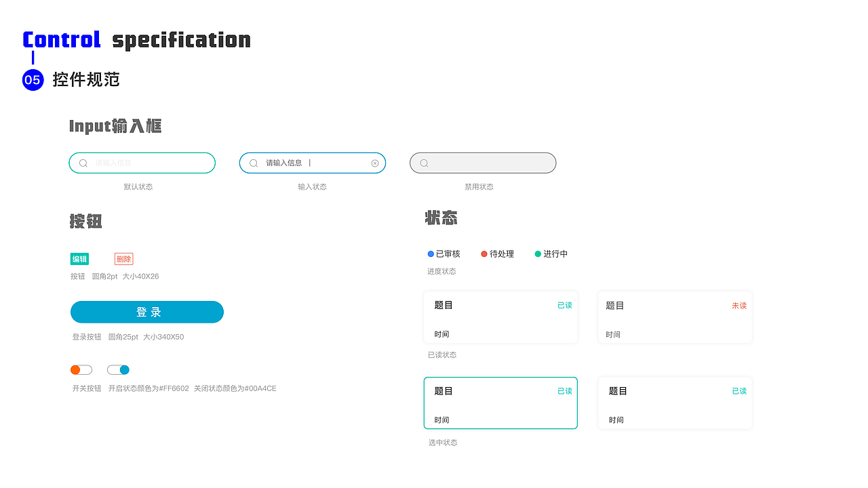Click the search icon in the disabled input box

(425, 163)
